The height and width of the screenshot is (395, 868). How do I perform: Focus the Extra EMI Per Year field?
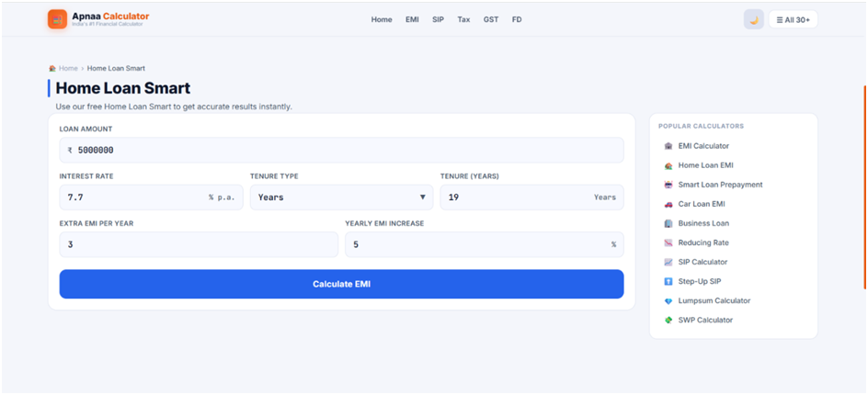pyautogui.click(x=199, y=244)
